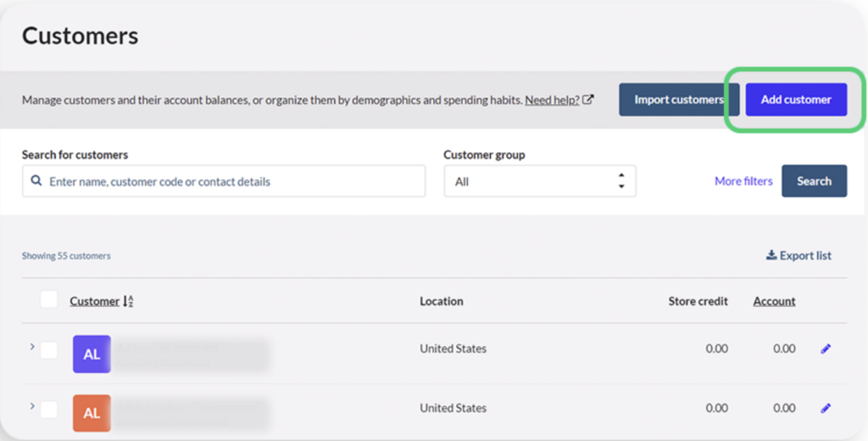The height and width of the screenshot is (441, 868).
Task: Expand the purple AL customer row
Action: [x=32, y=347]
